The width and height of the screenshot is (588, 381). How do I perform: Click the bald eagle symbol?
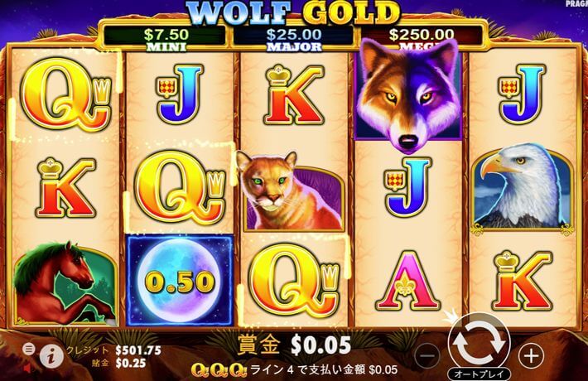pyautogui.click(x=523, y=189)
